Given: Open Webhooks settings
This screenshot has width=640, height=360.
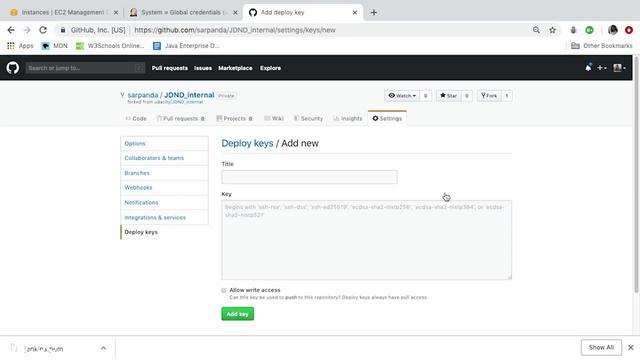Looking at the screenshot, I should (x=164, y=188).
